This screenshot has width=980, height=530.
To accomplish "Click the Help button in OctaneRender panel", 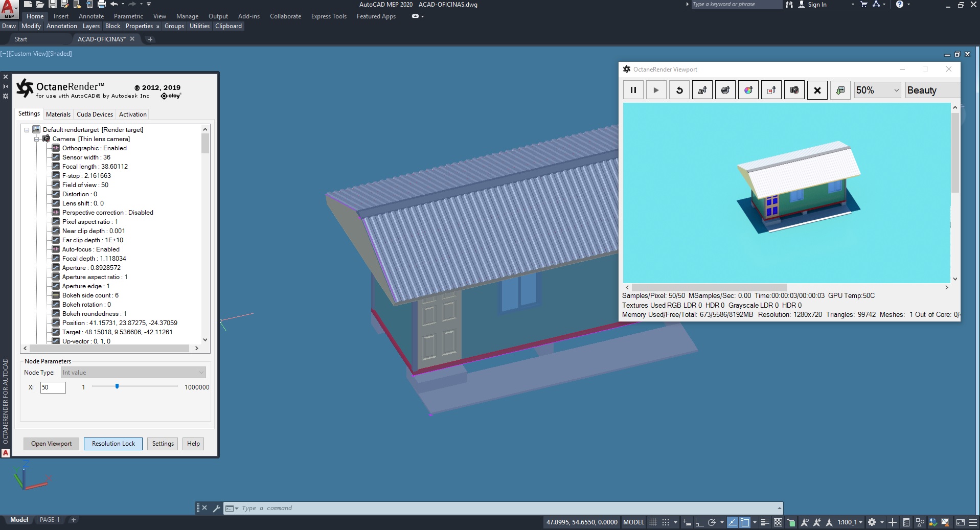I will [x=193, y=444].
